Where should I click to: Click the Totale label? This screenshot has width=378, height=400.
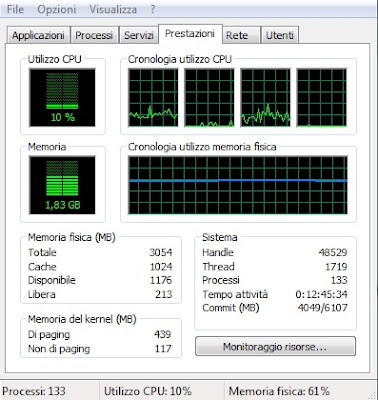click(42, 252)
